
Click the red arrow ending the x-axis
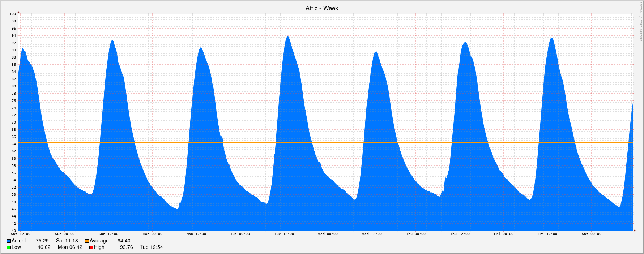click(x=634, y=230)
